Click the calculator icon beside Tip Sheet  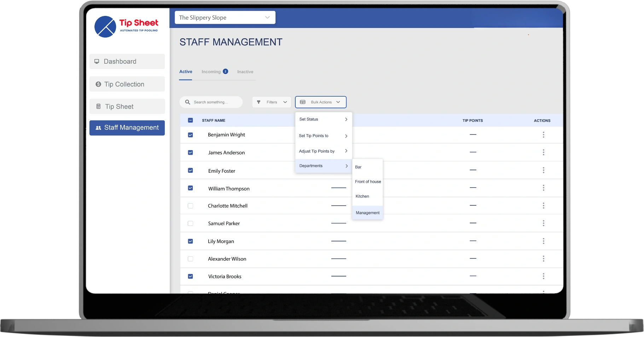pos(98,106)
